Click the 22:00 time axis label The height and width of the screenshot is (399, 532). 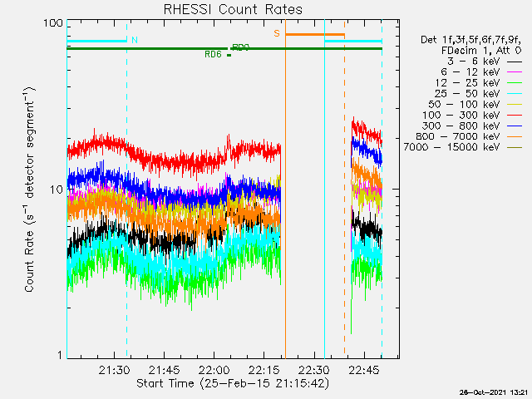coord(214,370)
